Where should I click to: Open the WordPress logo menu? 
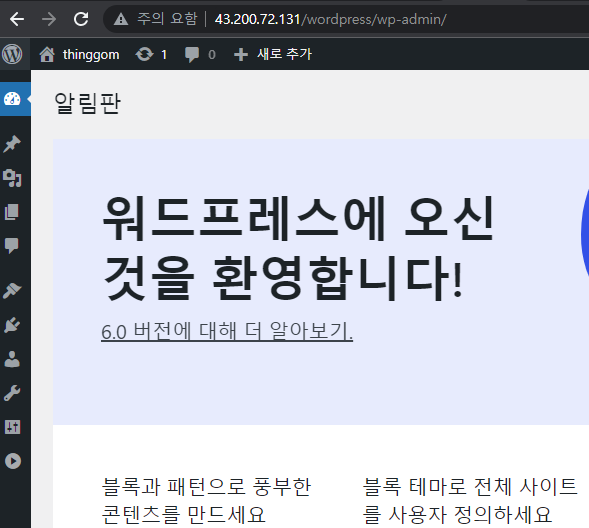pyautogui.click(x=12, y=54)
